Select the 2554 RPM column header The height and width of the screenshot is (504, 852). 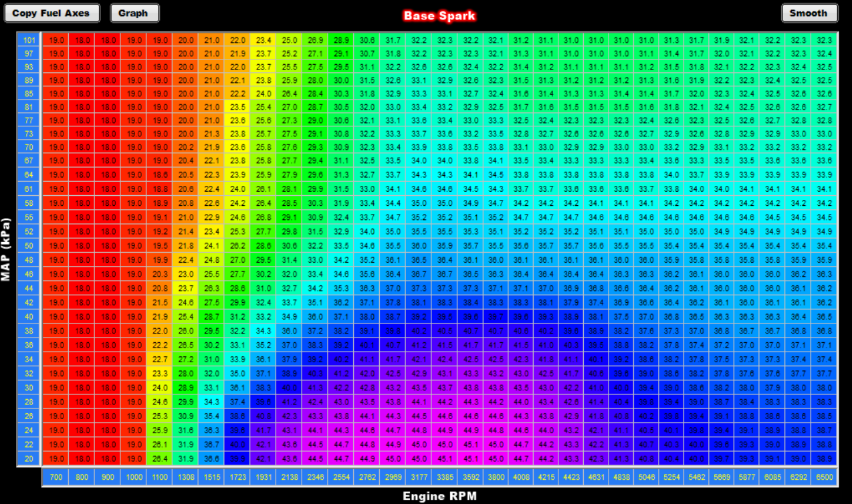coord(341,477)
